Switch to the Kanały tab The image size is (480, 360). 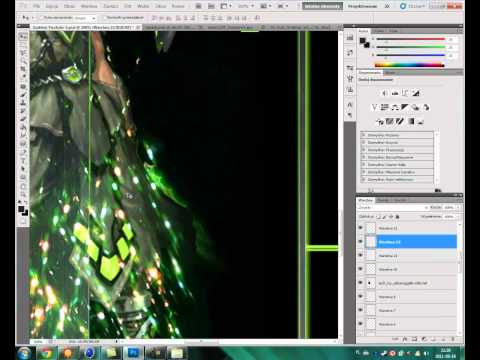click(x=383, y=200)
